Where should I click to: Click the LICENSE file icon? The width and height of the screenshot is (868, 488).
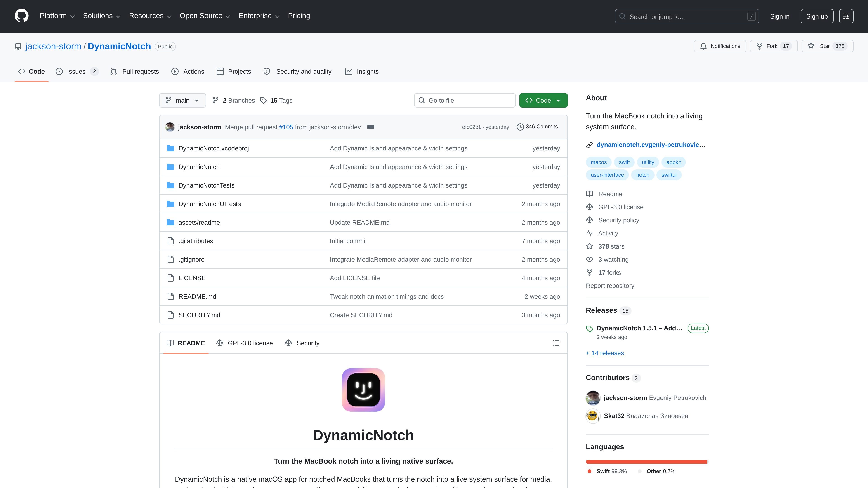170,278
